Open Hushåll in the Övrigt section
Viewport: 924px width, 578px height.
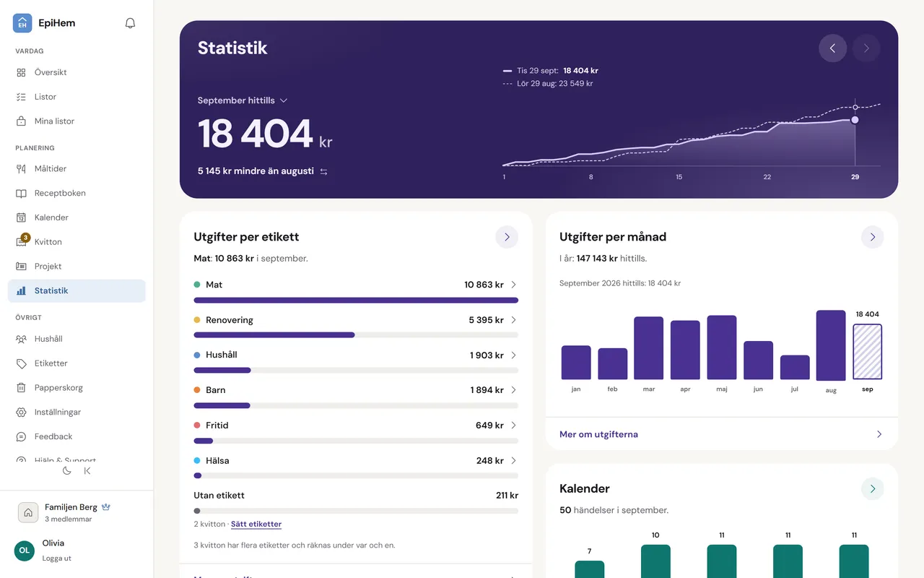click(77, 339)
